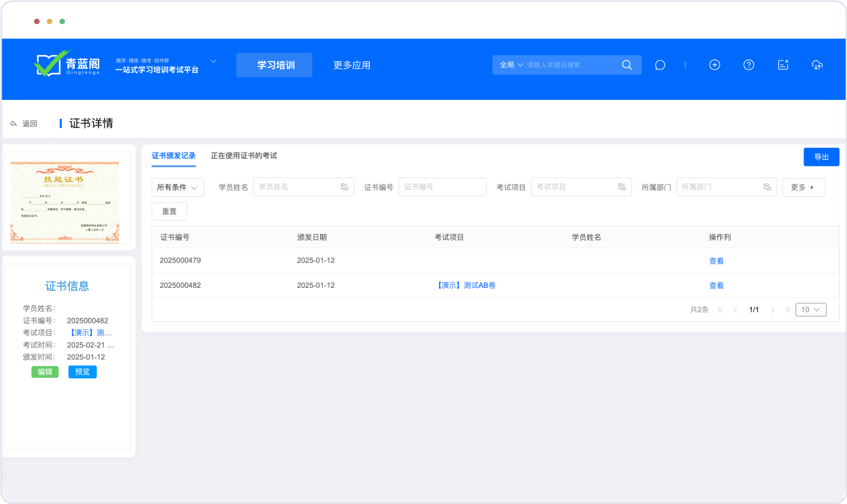This screenshot has width=847, height=504.
Task: Click the plus circle add icon
Action: tap(714, 65)
